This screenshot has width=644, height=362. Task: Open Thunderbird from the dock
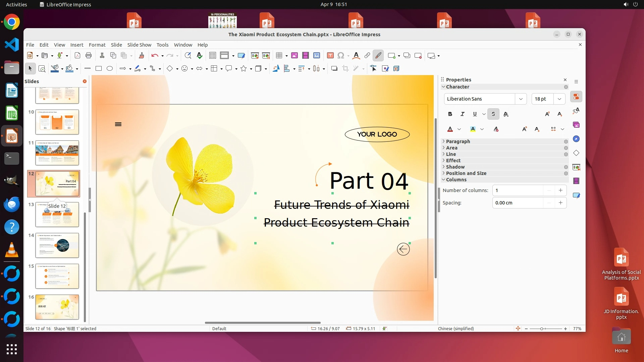tap(12, 204)
